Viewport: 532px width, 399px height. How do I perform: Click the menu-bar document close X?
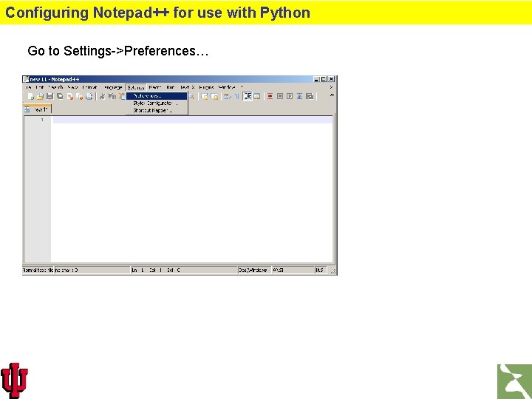332,87
